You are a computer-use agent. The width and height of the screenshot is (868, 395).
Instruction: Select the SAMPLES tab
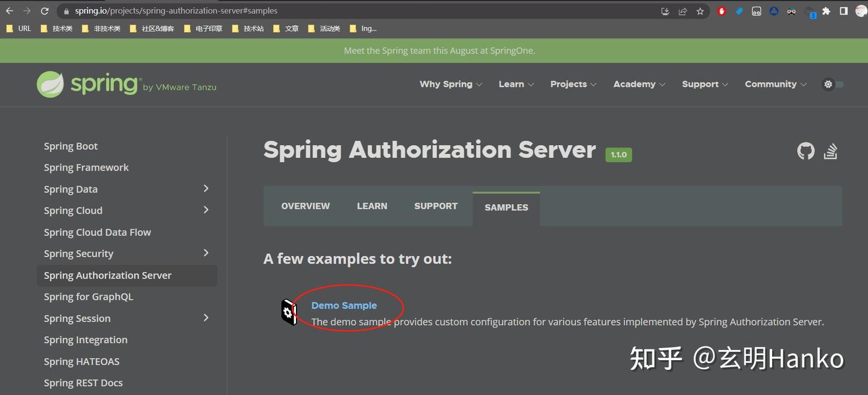pyautogui.click(x=506, y=208)
